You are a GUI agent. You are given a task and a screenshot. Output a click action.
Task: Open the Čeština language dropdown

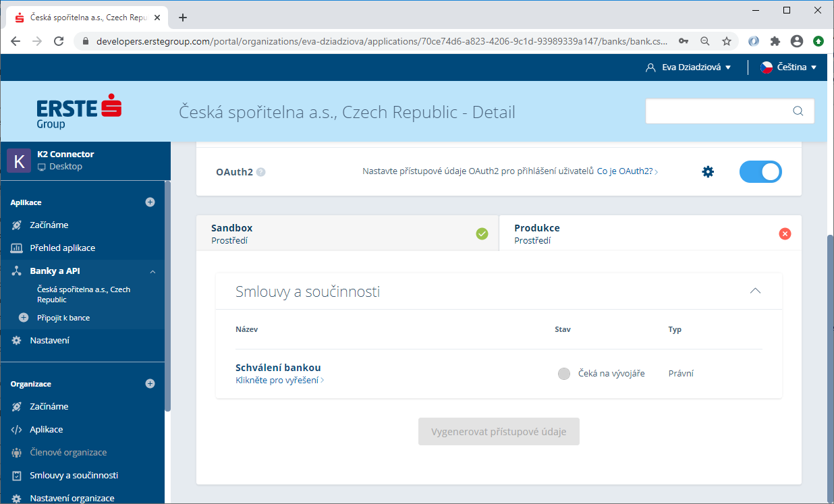pyautogui.click(x=788, y=67)
